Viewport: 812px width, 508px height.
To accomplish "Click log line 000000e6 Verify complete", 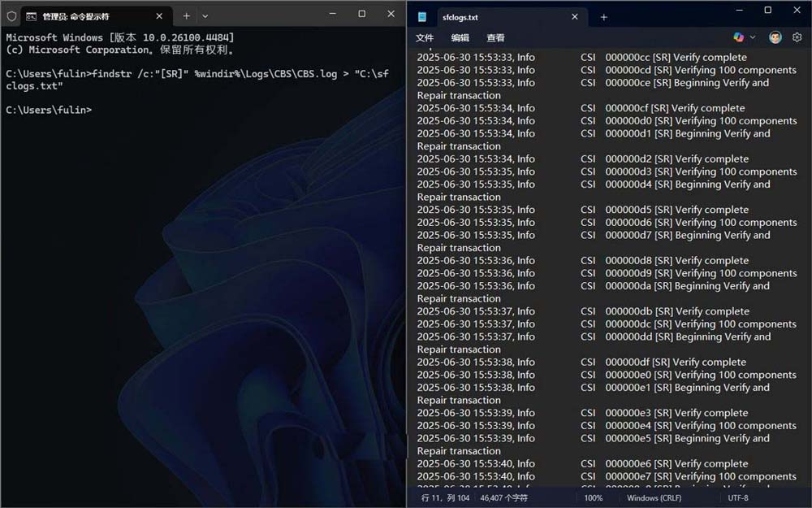I will 583,463.
